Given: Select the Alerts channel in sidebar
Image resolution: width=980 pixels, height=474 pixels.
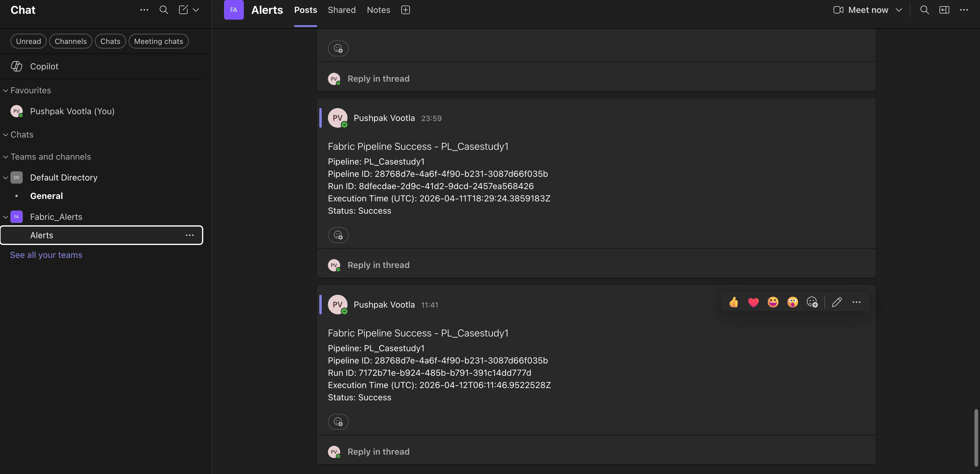Looking at the screenshot, I should [101, 235].
